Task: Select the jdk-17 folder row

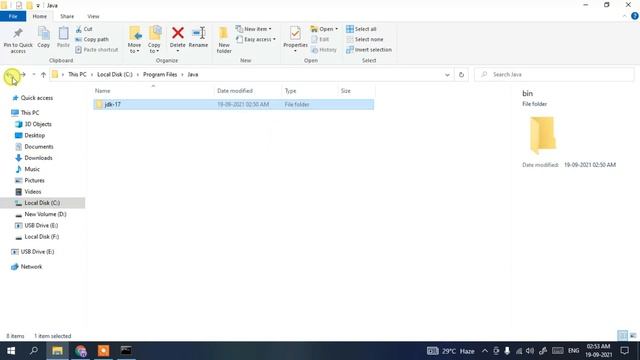Action: [x=233, y=104]
